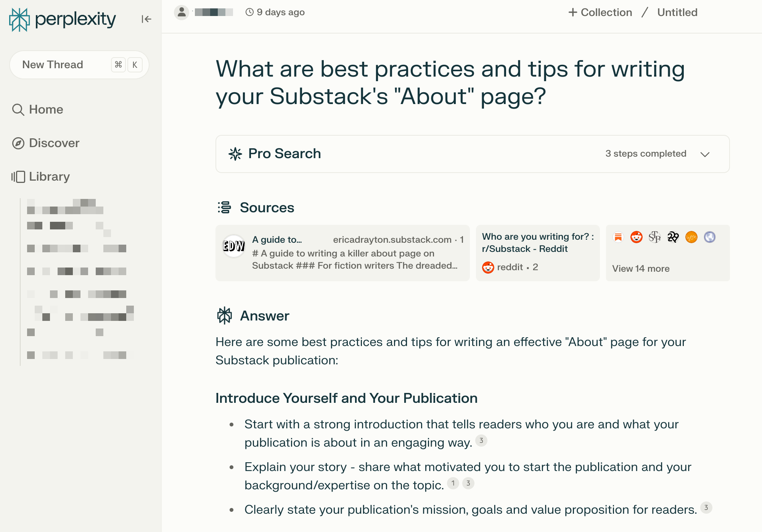
Task: Click the Sources list icon
Action: click(224, 208)
